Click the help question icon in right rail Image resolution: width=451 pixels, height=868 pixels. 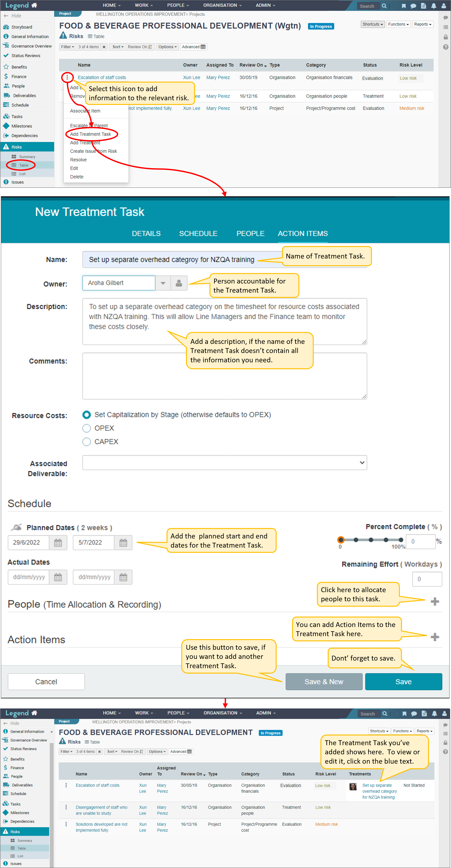tap(446, 47)
